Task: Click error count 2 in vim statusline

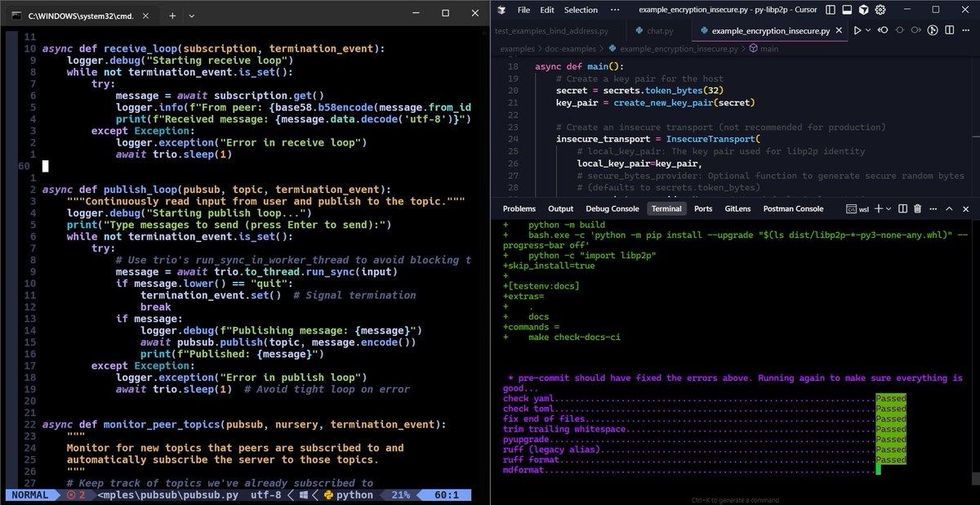Action: point(75,495)
